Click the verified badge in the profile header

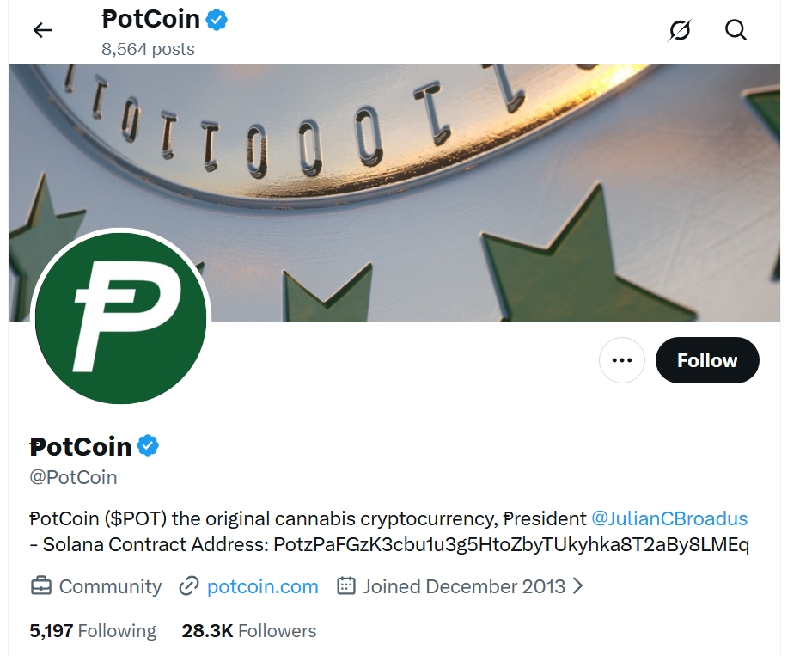click(x=146, y=445)
